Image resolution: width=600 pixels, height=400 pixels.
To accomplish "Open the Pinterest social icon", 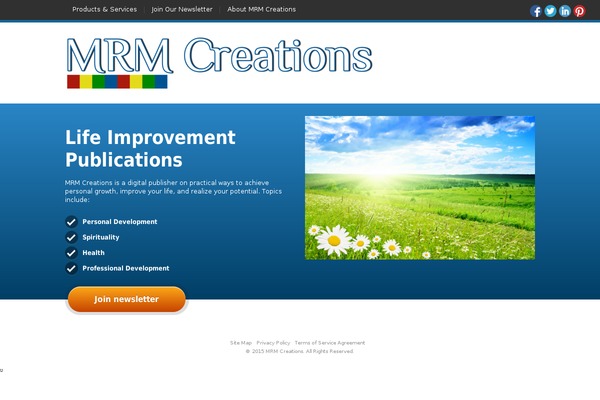I will click(579, 11).
